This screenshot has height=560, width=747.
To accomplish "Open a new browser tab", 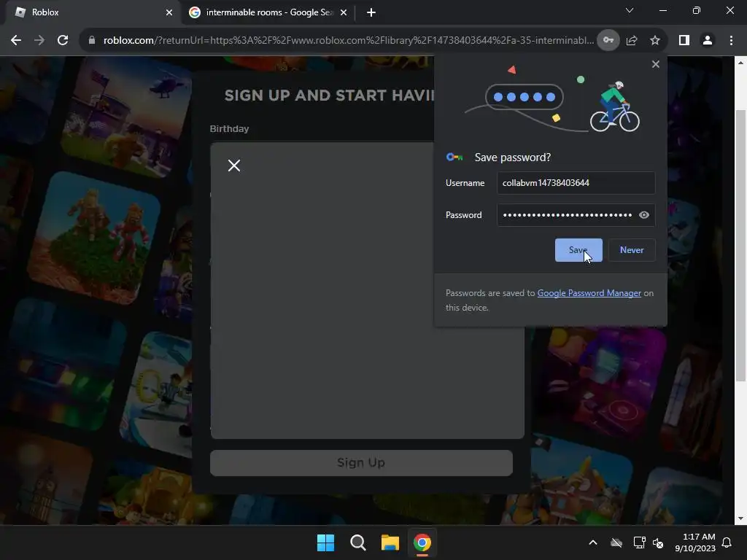I will (x=371, y=12).
